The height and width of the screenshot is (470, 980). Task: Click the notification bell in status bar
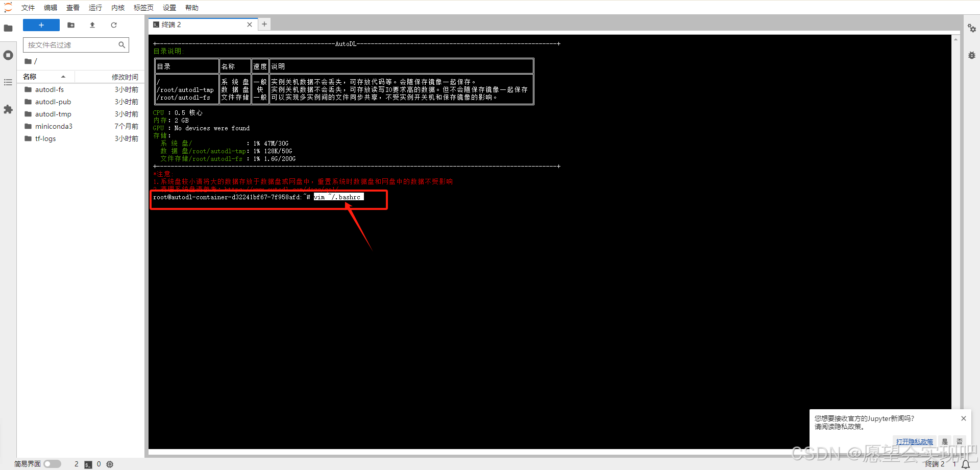click(x=966, y=464)
